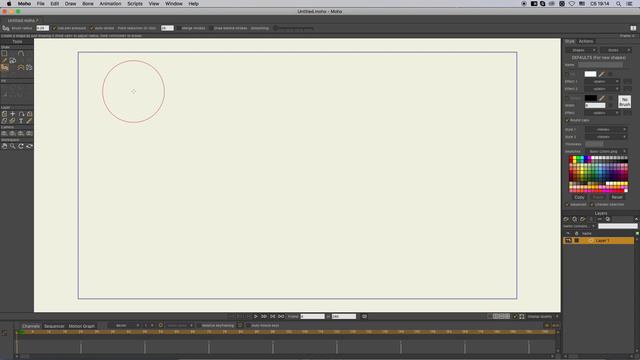This screenshot has width=640, height=360.
Task: Switch to the Sequencer tab
Action: click(54, 326)
